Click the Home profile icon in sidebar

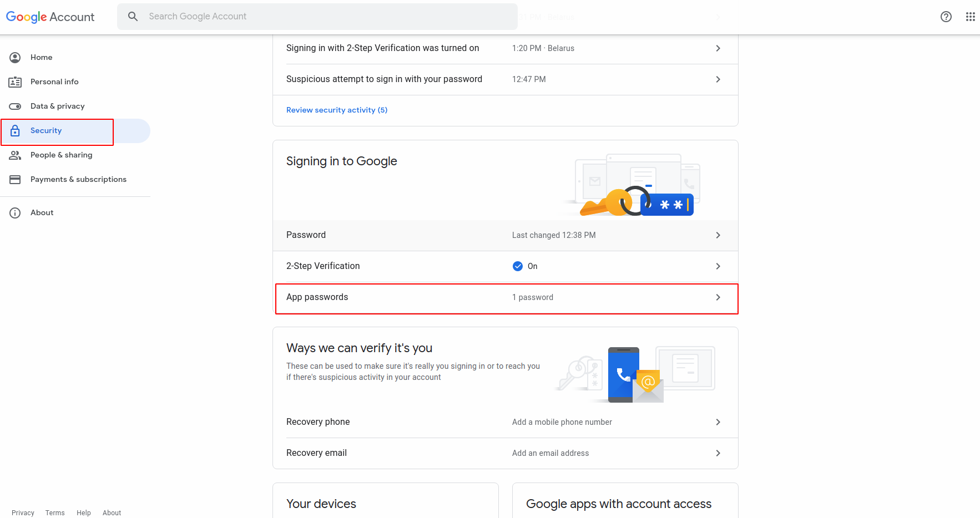[15, 58]
